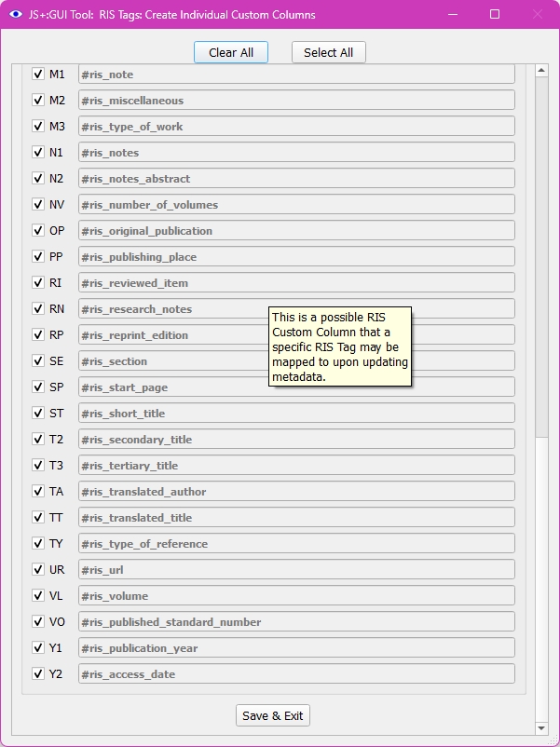Click the #ris_research_notes field

(296, 308)
